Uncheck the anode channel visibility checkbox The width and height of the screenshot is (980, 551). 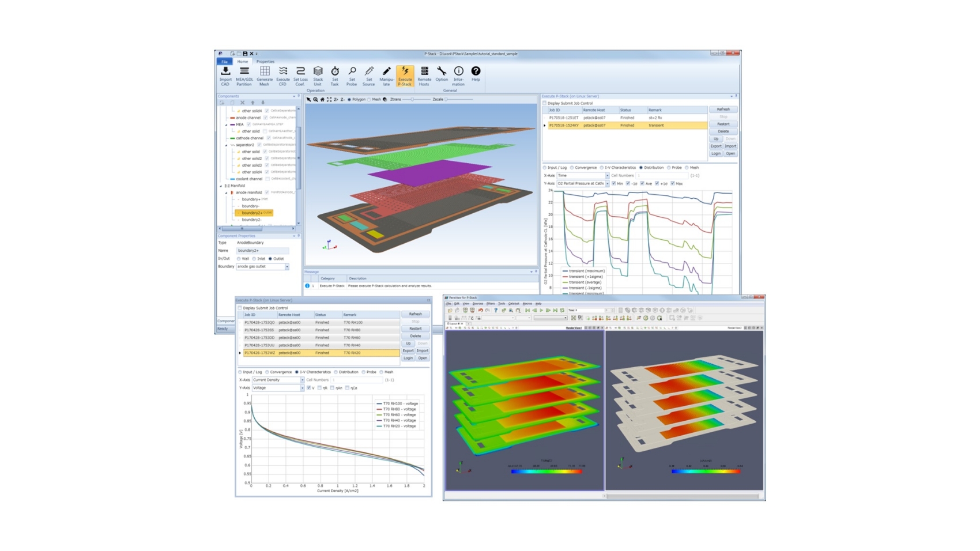click(x=265, y=118)
